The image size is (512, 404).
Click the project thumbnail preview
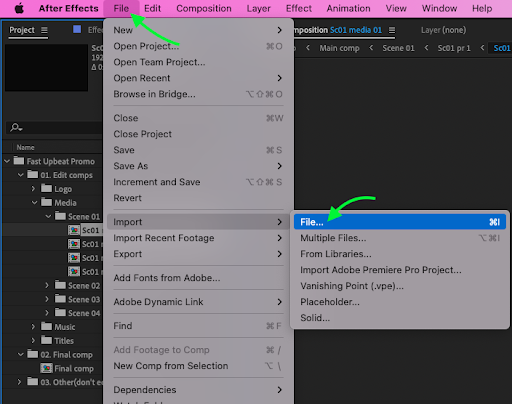click(x=47, y=68)
